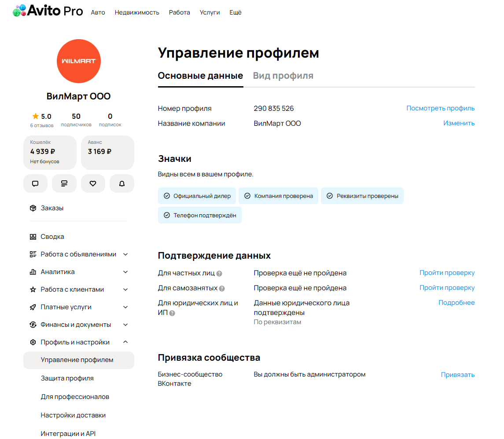The image size is (504, 439).
Task: Click Привязать for VK community
Action: (x=458, y=375)
